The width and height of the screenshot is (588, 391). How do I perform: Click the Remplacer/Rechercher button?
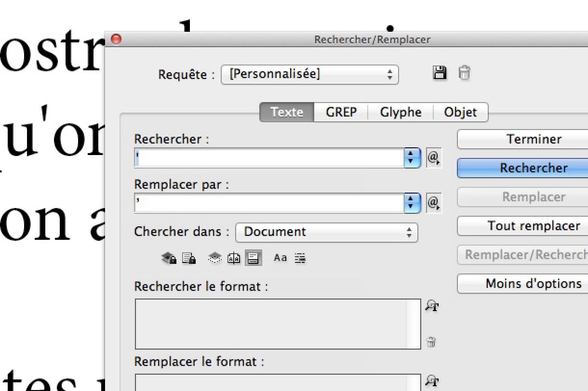(x=523, y=255)
